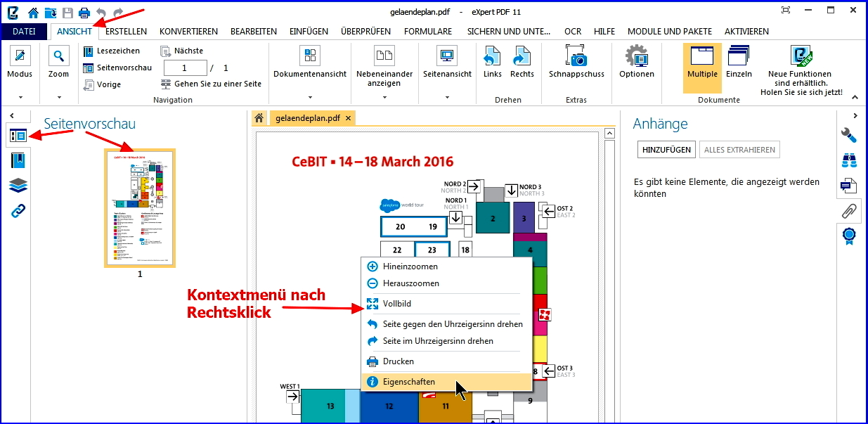
Task: Select page 1 thumbnail preview
Action: [x=140, y=208]
